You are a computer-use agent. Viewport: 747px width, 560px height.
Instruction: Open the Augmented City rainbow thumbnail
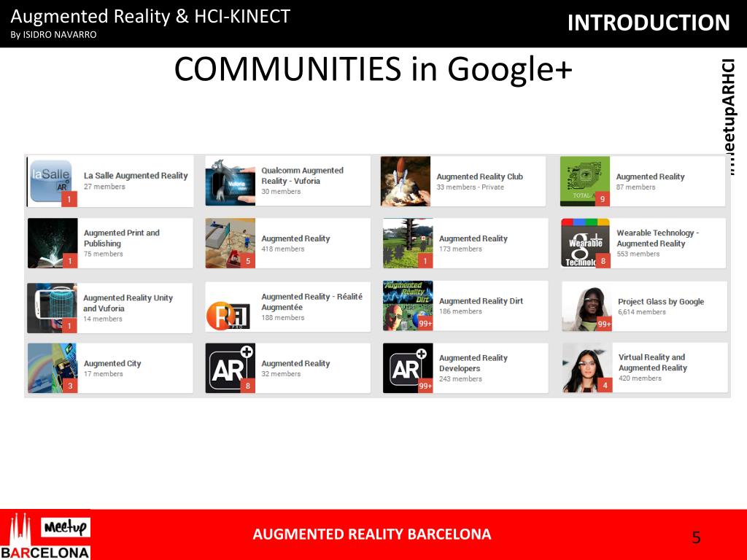pos(53,368)
